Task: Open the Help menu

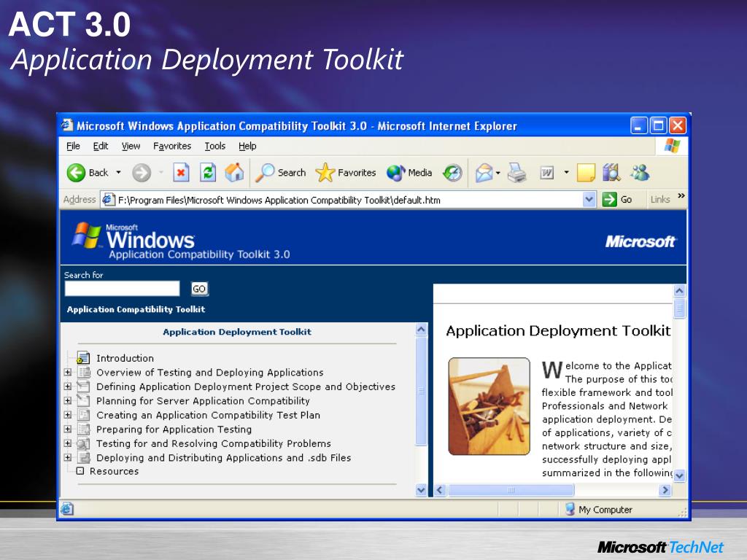Action: [x=247, y=146]
